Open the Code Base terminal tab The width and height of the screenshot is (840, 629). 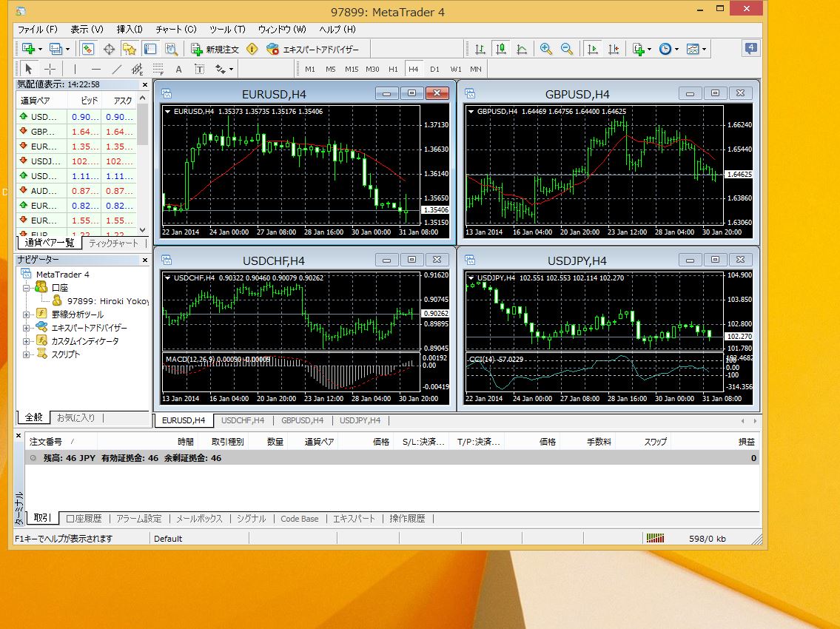(300, 519)
